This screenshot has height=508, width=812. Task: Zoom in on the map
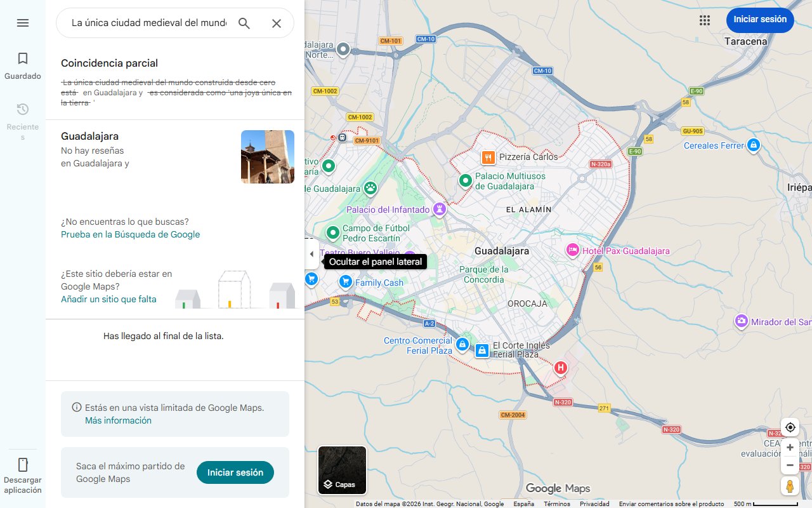790,448
